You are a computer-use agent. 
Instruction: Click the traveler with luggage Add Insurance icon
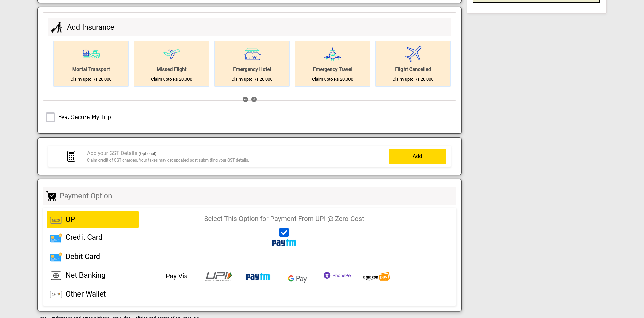pos(57,27)
